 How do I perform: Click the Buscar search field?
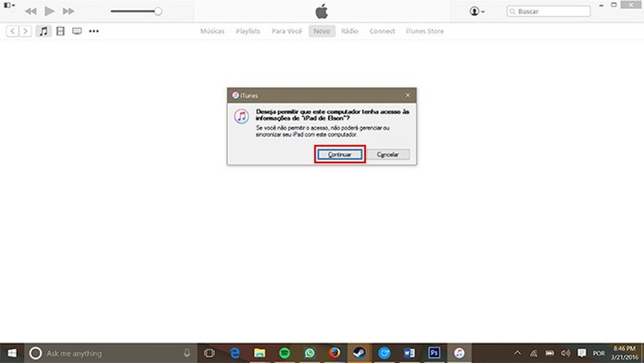pos(548,12)
